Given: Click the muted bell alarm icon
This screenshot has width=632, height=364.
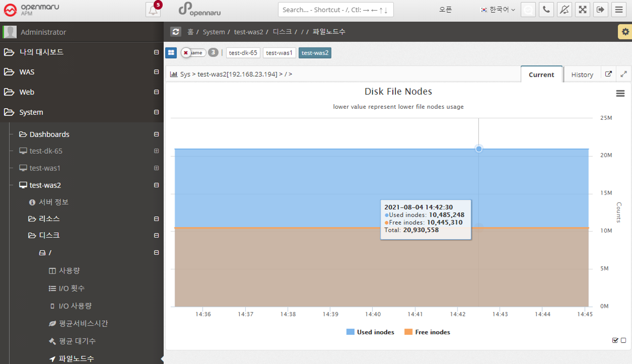Looking at the screenshot, I should pos(564,10).
